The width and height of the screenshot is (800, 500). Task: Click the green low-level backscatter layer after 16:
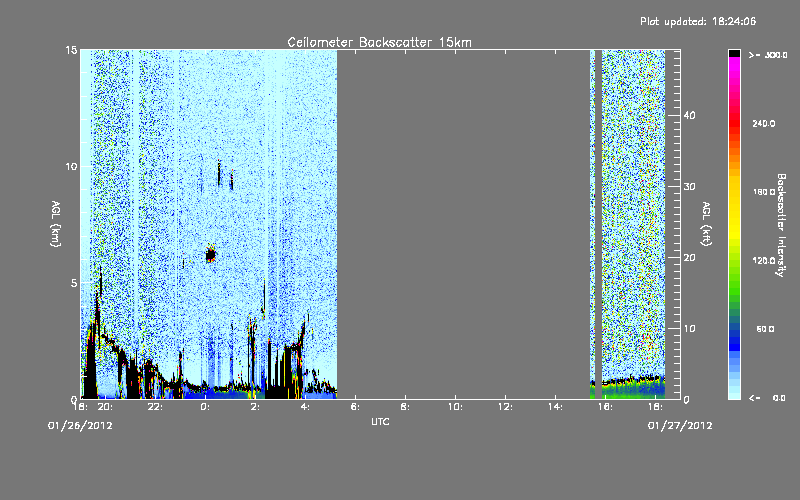[633, 389]
